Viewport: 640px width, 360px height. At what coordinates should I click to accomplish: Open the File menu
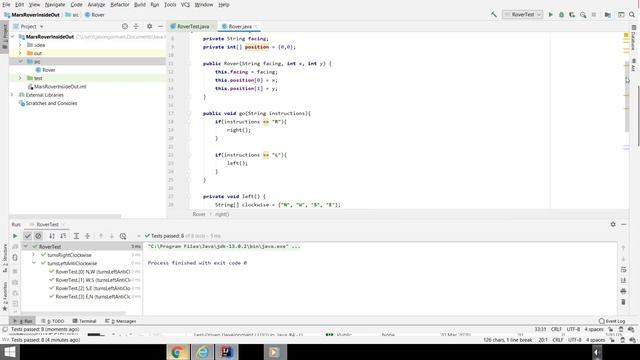click(x=6, y=4)
